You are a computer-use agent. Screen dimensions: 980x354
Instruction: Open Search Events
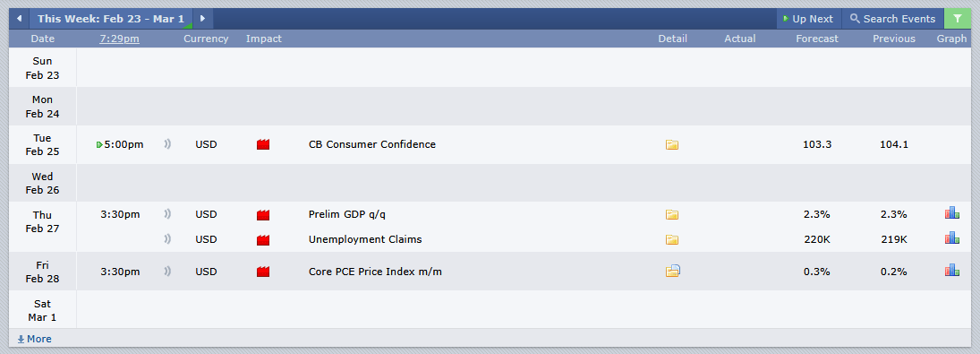(892, 19)
